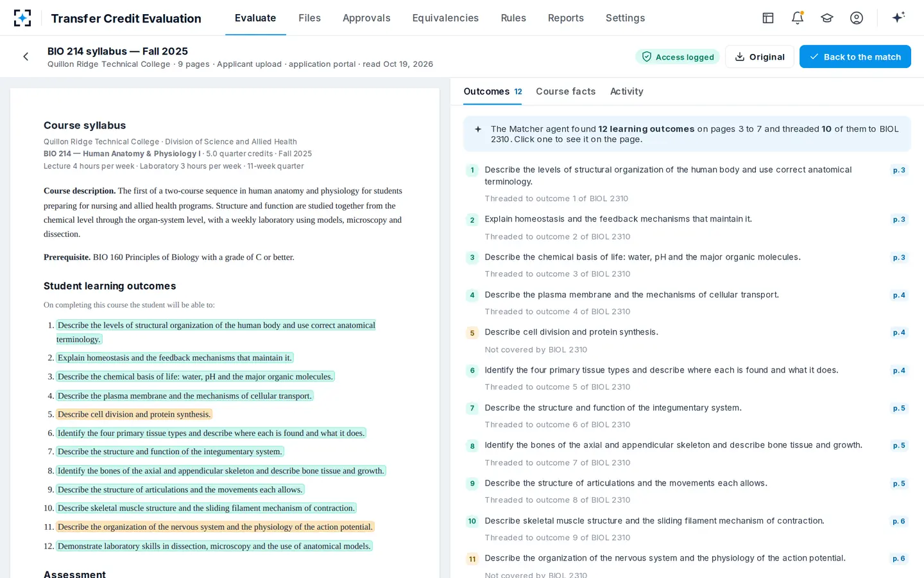Click orange-highlighted cell division syllabus line
Screen dimensions: 924x578
tap(134, 414)
